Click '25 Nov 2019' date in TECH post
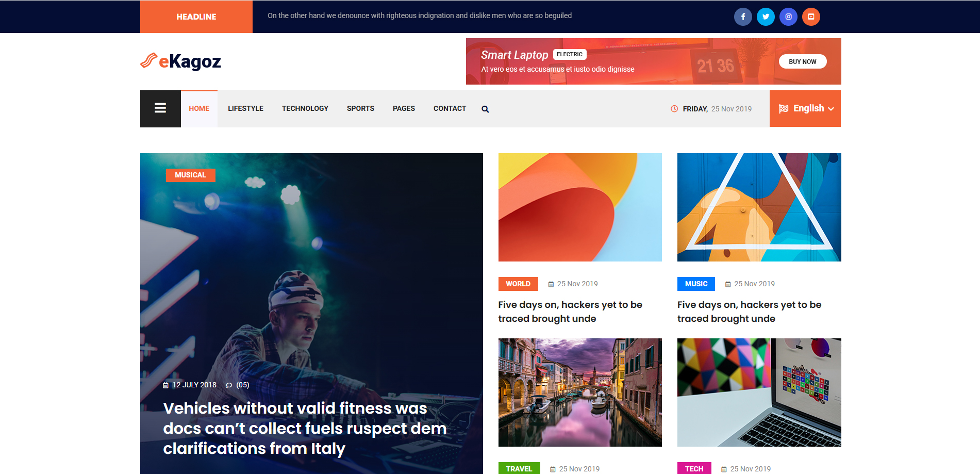The width and height of the screenshot is (980, 474). point(751,469)
